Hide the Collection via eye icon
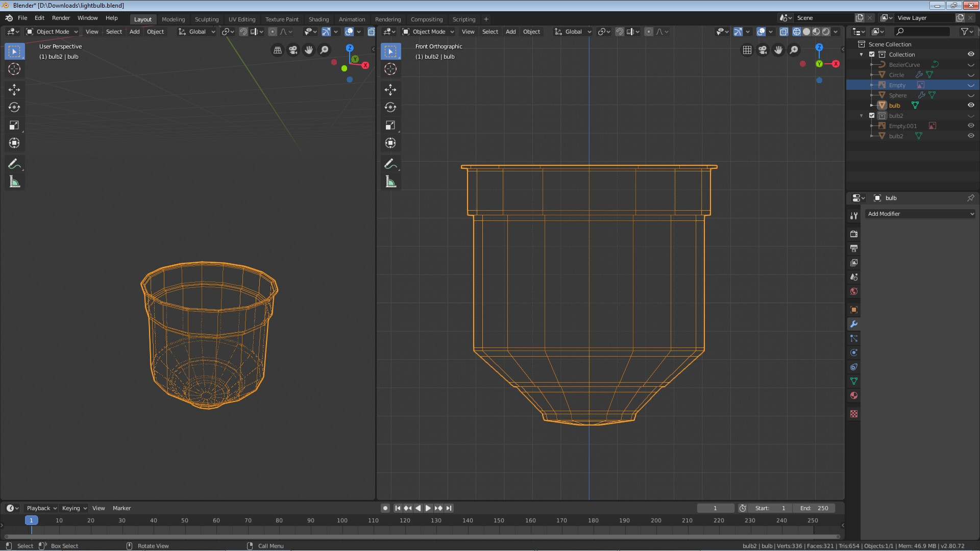Screen dimensions: 980x551 (971, 55)
